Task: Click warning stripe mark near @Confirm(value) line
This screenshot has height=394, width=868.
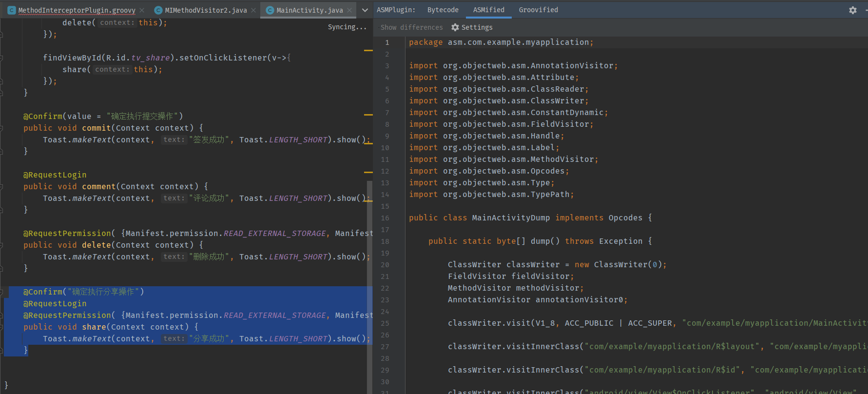Action: [368, 115]
